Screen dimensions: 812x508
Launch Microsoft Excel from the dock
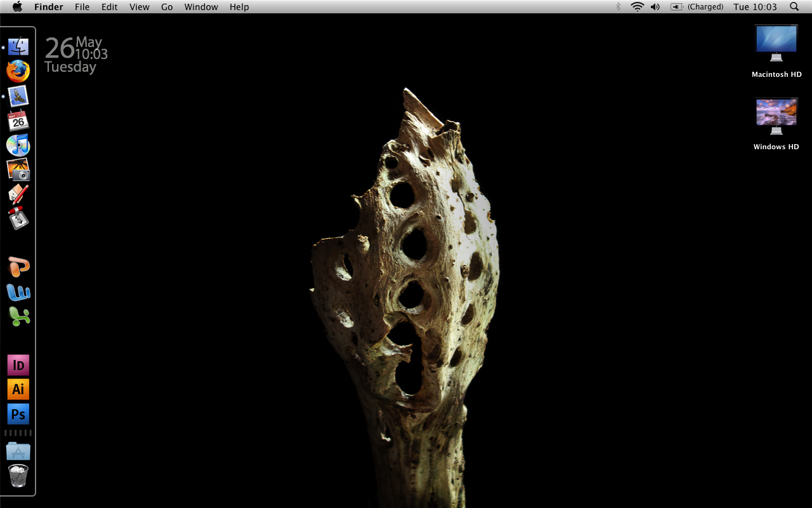click(x=18, y=316)
